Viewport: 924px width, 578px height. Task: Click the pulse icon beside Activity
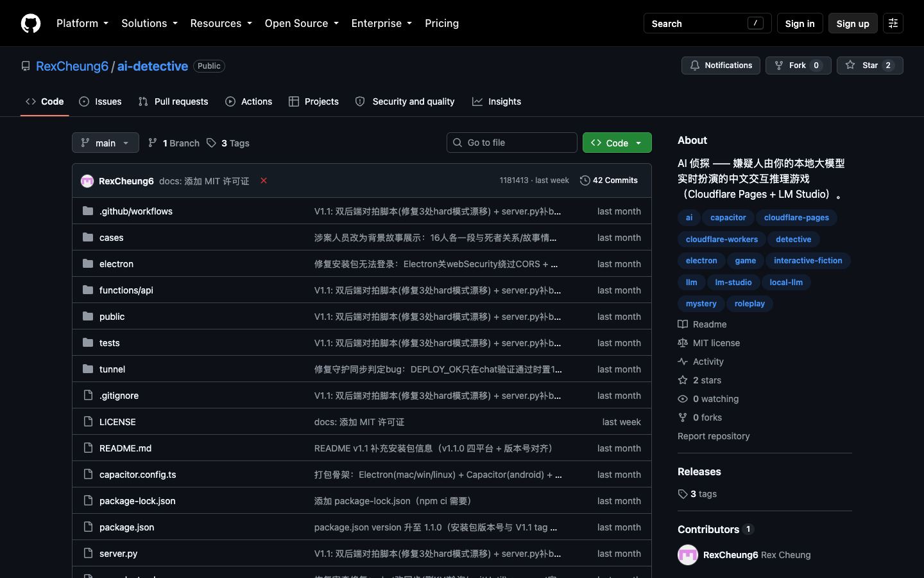coord(683,362)
